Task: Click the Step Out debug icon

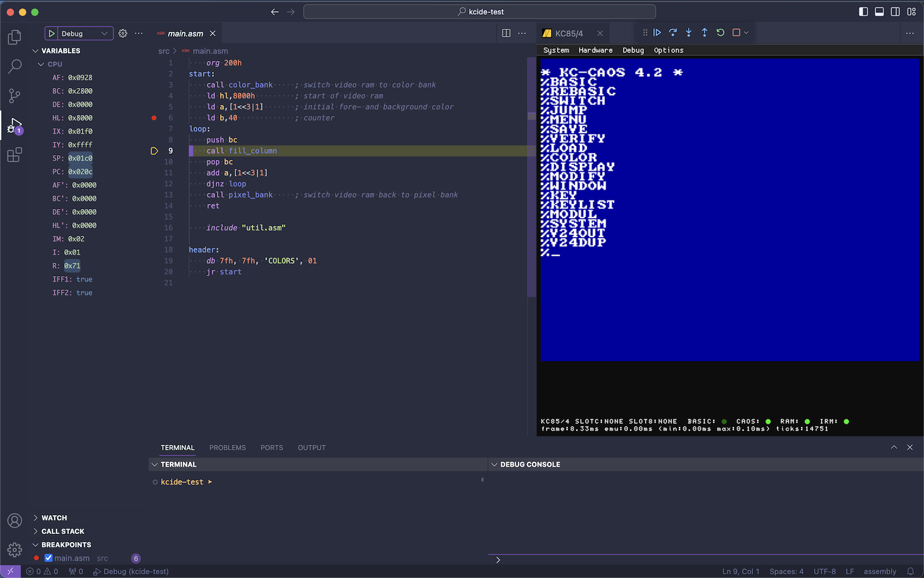Action: [x=703, y=32]
